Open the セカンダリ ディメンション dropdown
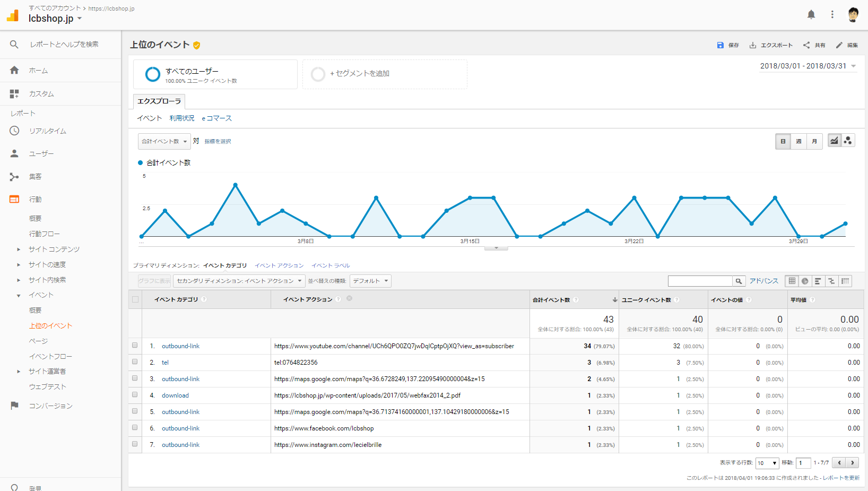Screen dimensions: 868x491 point(239,281)
